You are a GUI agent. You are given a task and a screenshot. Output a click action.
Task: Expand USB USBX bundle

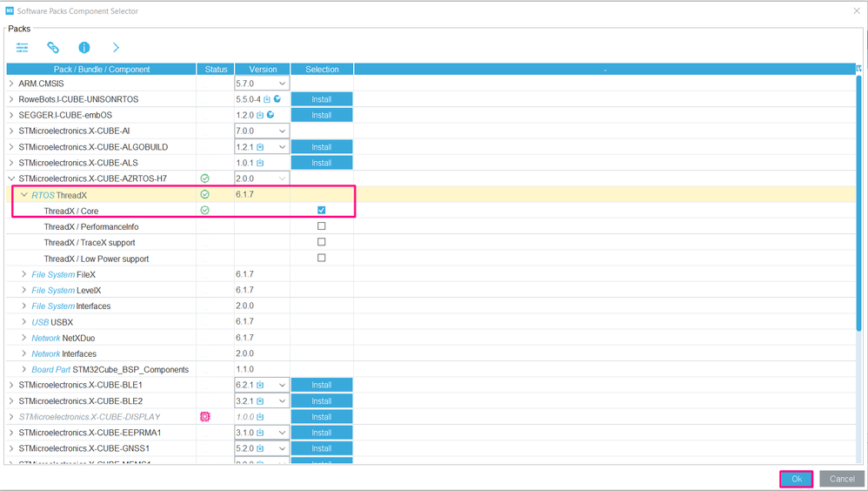coord(23,322)
